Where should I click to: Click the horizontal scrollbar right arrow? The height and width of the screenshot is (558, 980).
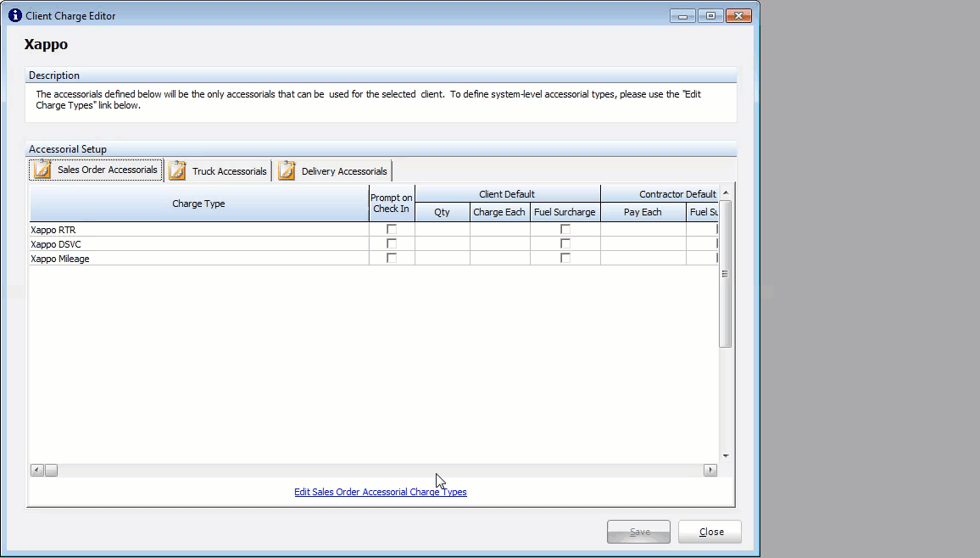(710, 470)
